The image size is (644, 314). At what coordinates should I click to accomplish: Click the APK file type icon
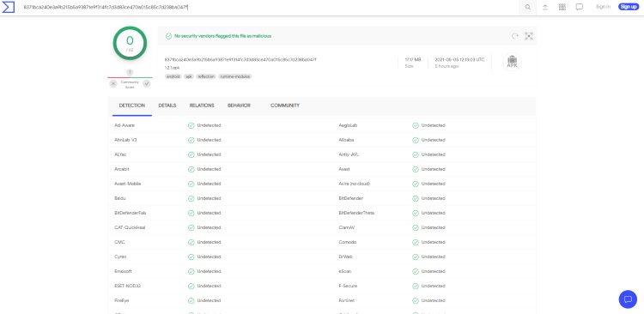pyautogui.click(x=512, y=62)
